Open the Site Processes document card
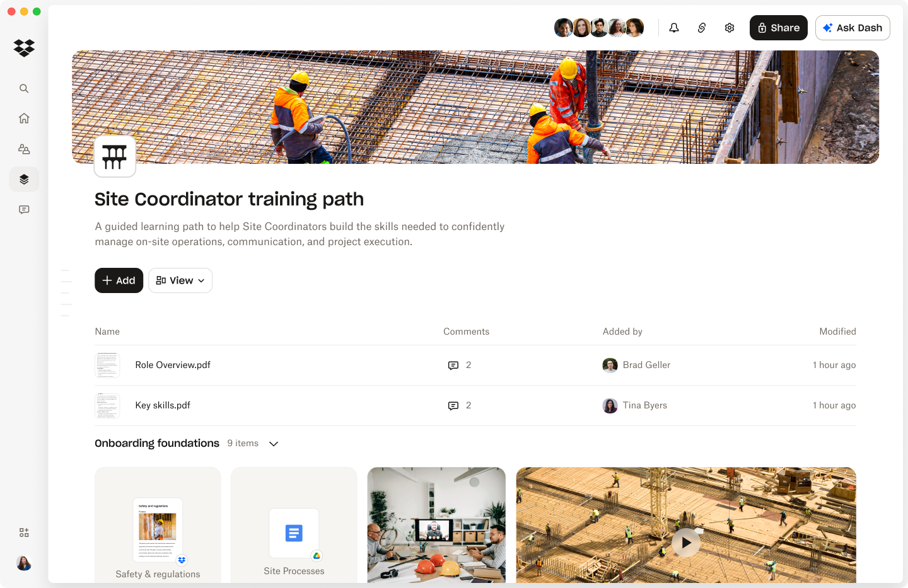The image size is (908, 588). click(x=294, y=525)
